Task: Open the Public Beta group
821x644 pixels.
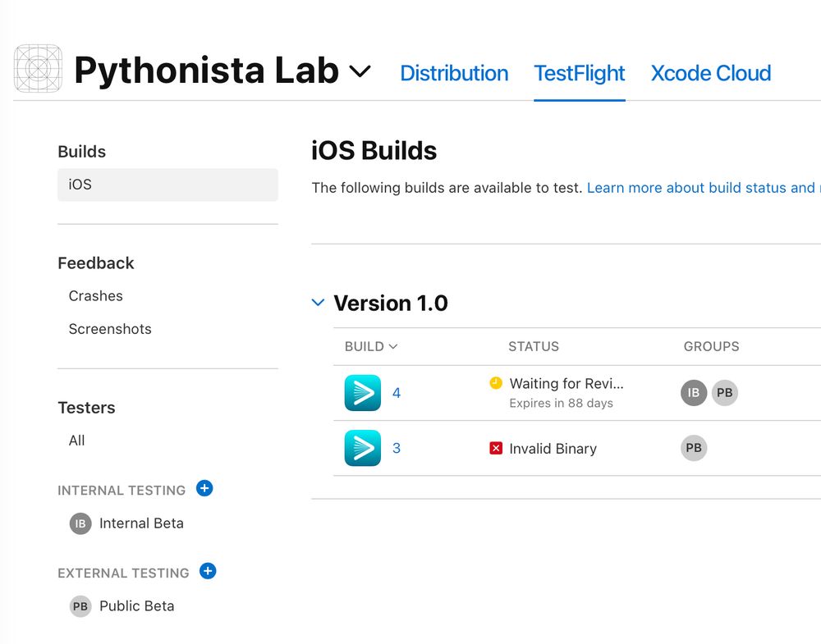Action: pos(136,605)
